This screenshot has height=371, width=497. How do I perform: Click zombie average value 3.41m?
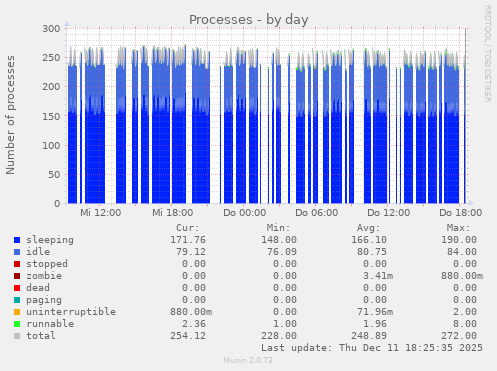[x=378, y=276]
